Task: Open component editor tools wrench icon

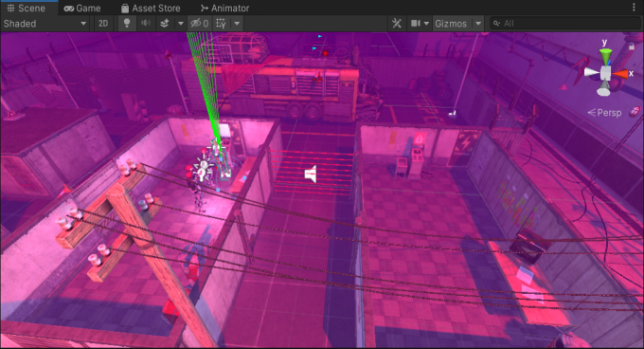Action: pos(396,24)
